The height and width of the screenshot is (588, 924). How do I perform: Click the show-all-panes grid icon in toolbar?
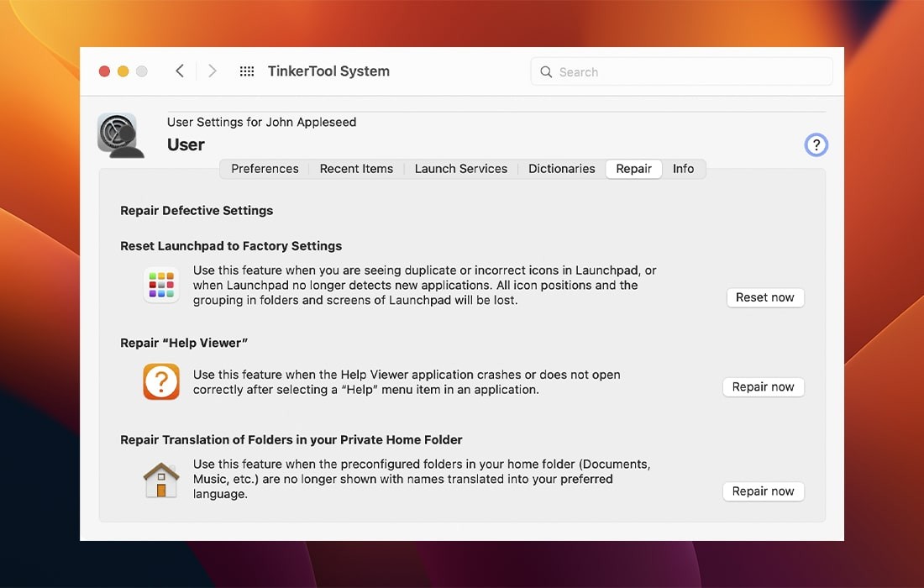pos(246,71)
